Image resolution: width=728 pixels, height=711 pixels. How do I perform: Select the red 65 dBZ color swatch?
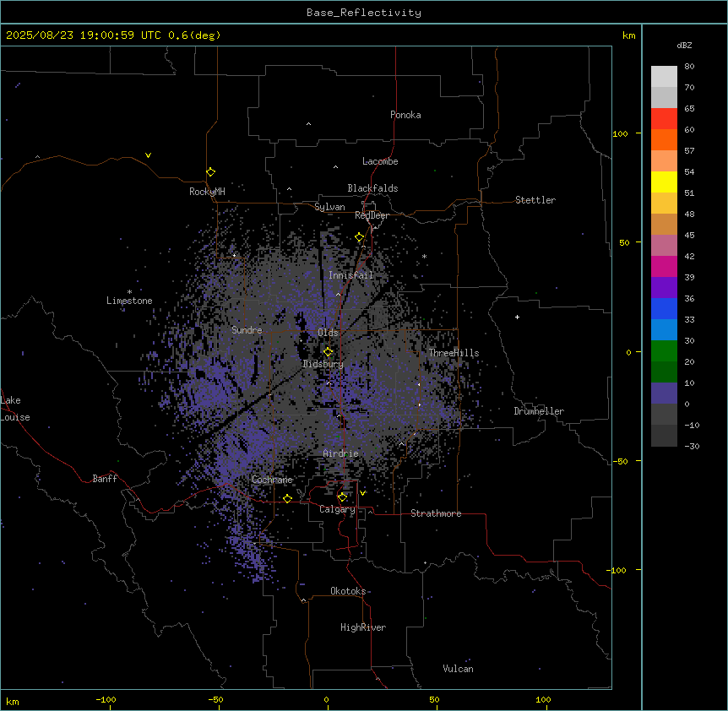pos(664,118)
